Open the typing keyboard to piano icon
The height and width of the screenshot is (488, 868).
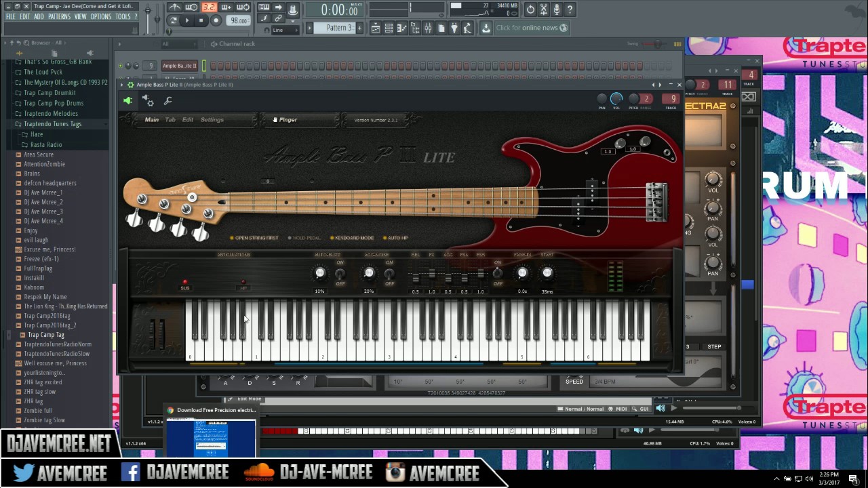tap(264, 6)
